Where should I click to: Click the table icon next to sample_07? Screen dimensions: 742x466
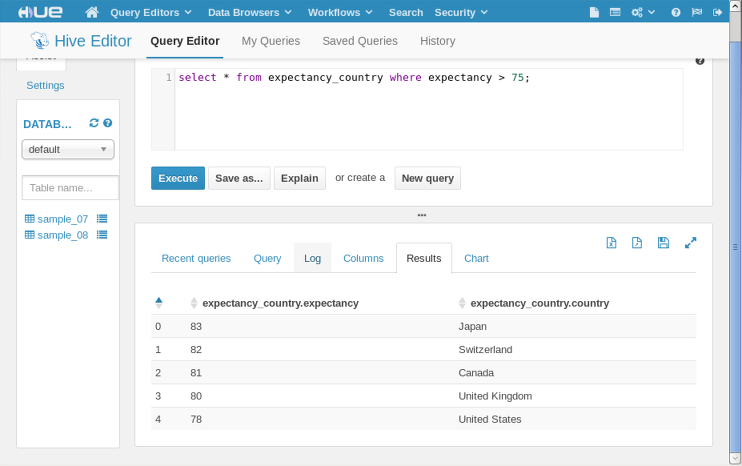(x=29, y=219)
